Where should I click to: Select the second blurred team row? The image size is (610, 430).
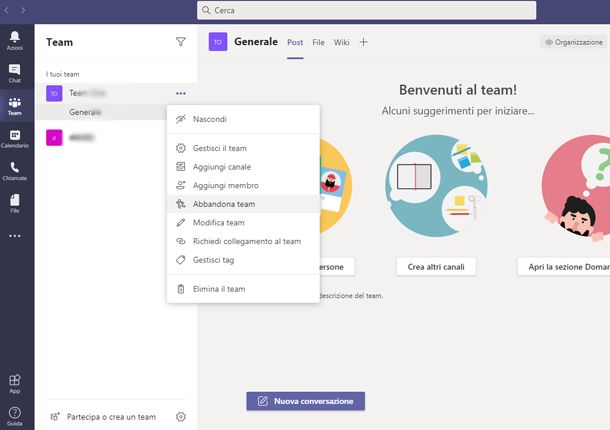(115, 137)
